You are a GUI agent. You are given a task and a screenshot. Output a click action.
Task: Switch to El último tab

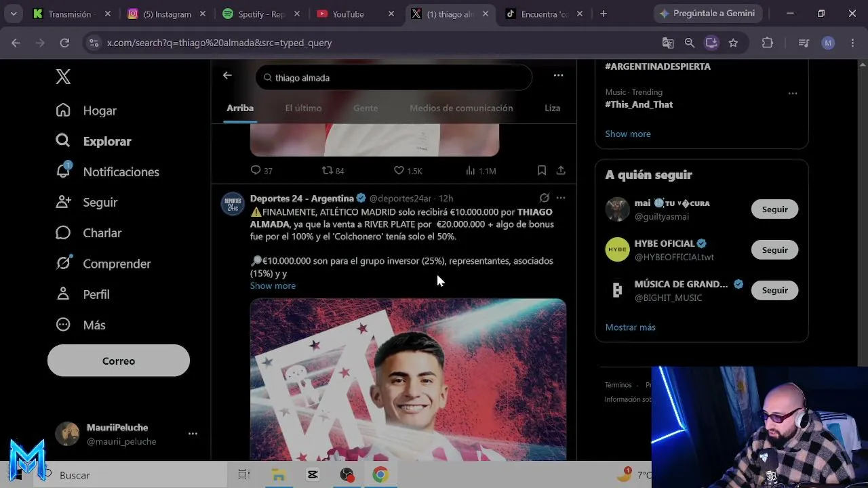click(303, 108)
